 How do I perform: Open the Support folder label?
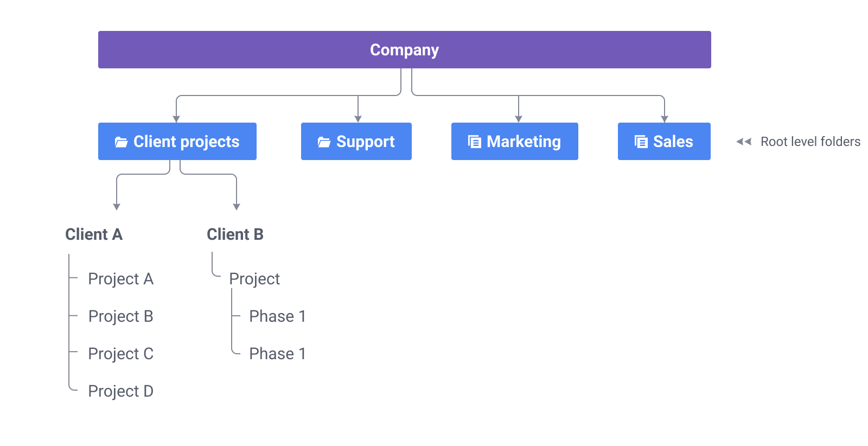[365, 142]
